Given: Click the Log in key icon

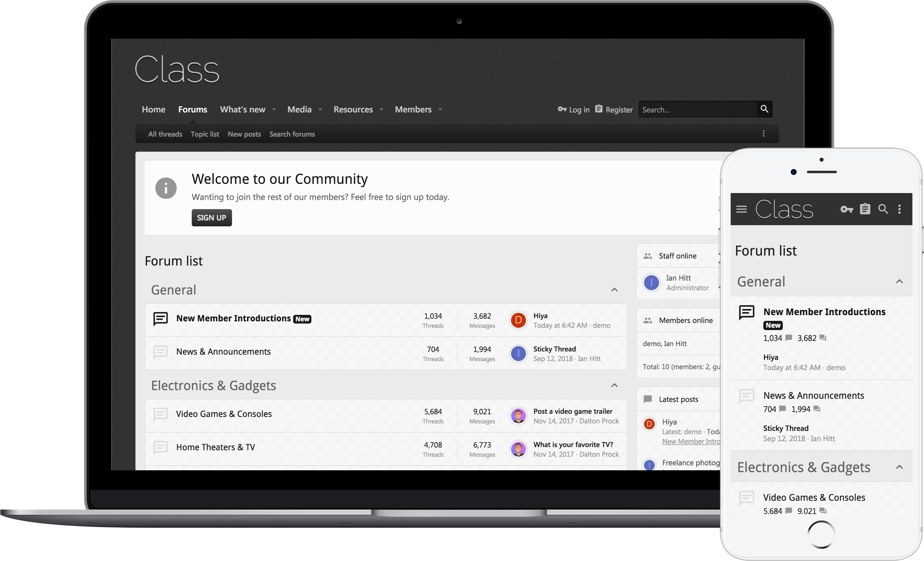Looking at the screenshot, I should [x=562, y=109].
